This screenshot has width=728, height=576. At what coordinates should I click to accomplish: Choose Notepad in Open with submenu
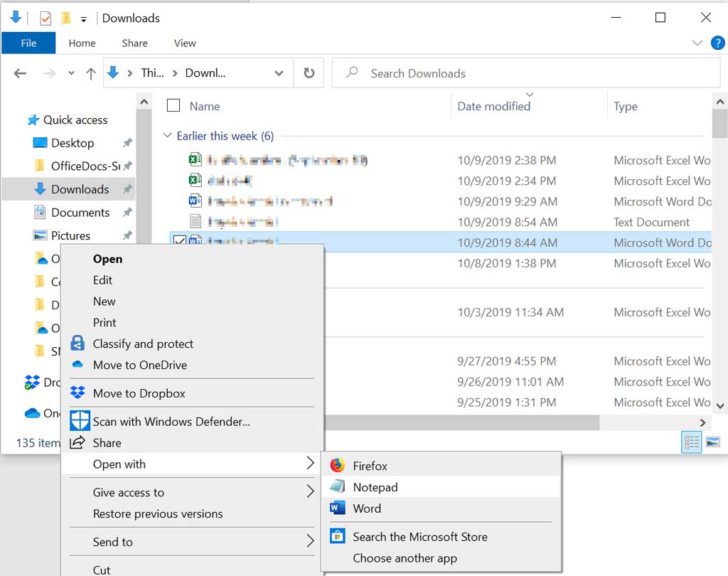[441, 487]
